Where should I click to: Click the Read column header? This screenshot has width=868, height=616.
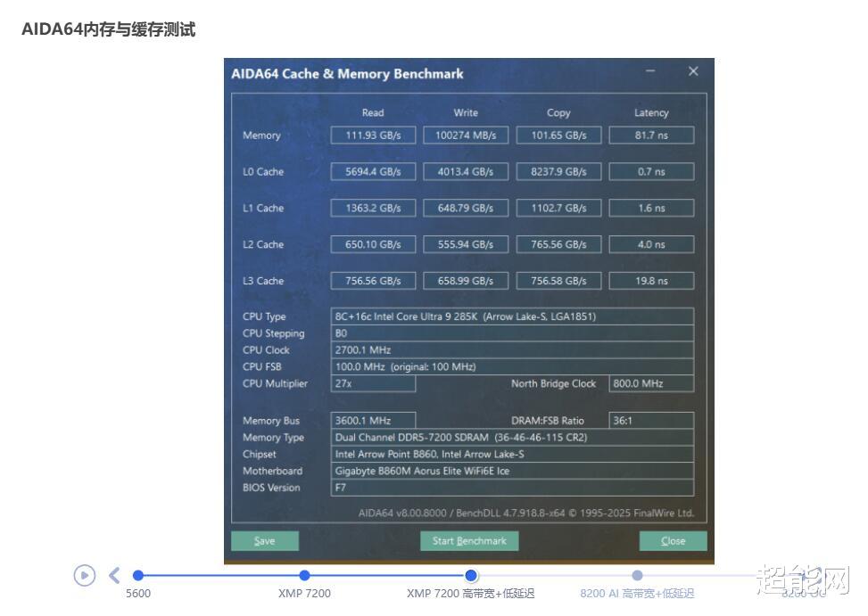[x=373, y=113]
